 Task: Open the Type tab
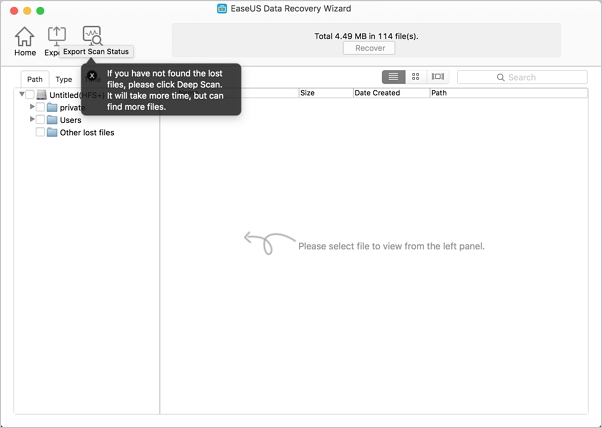[64, 79]
